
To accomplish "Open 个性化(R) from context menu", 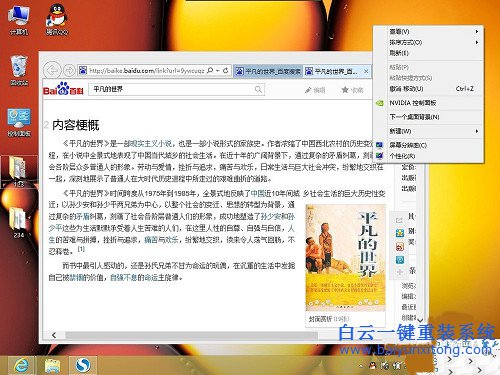I will click(428, 156).
